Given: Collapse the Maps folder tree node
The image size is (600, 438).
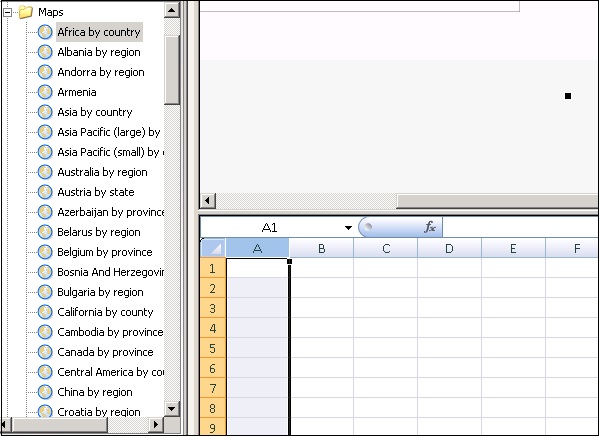Looking at the screenshot, I should (x=7, y=12).
